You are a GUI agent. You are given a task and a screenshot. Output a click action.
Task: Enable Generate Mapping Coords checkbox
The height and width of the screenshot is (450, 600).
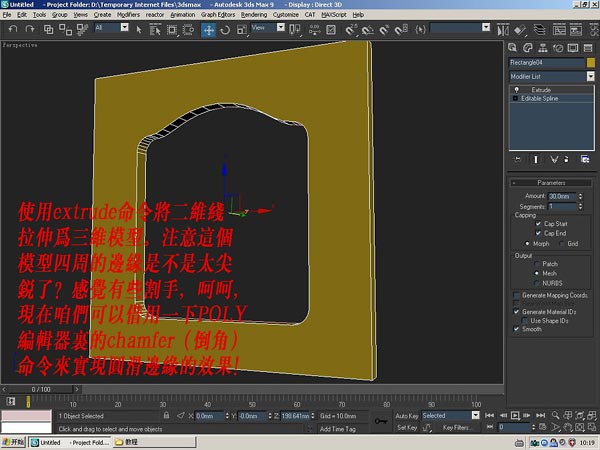516,295
